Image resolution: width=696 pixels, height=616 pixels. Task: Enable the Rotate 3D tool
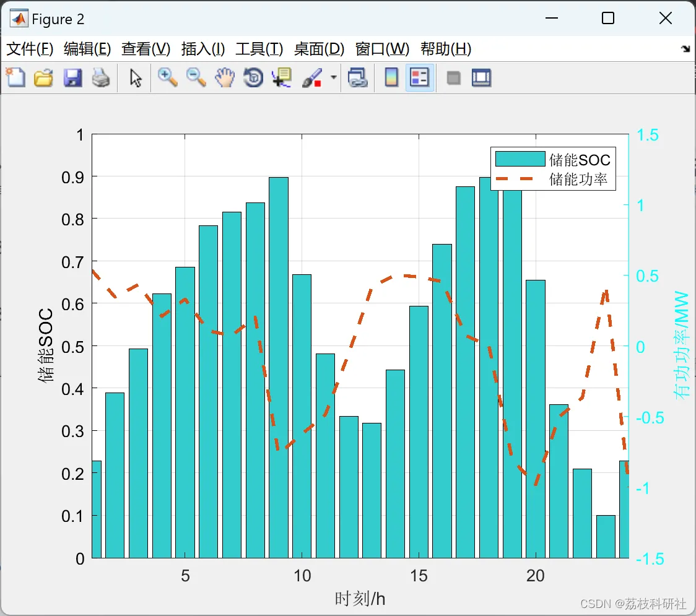[x=253, y=77]
